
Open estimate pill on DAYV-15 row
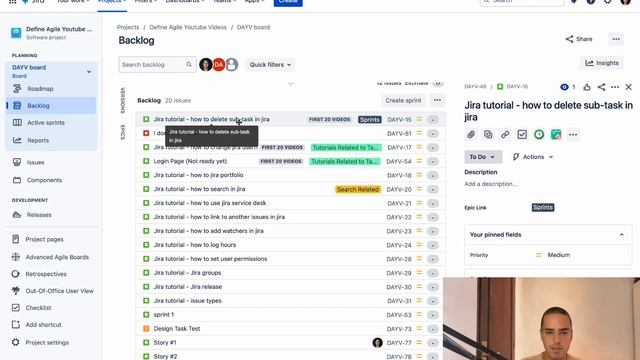433,120
